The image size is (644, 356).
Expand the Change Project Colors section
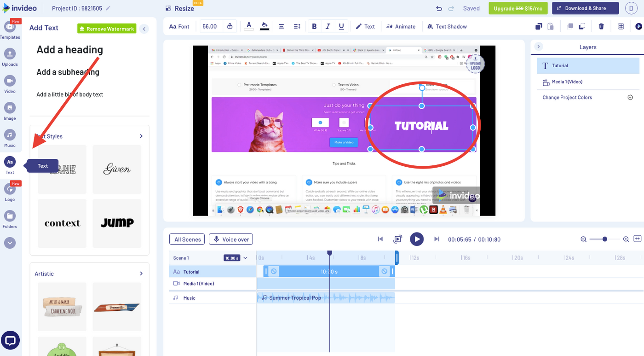[x=630, y=98]
